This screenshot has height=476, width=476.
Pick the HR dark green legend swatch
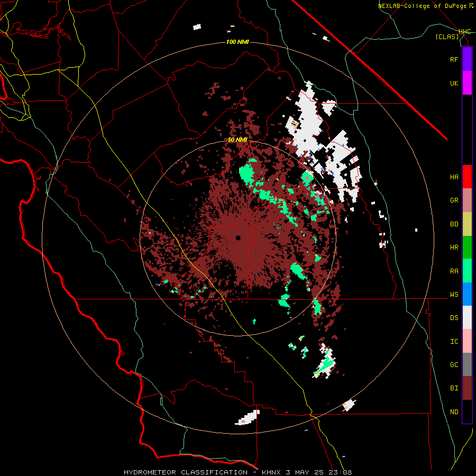point(467,248)
